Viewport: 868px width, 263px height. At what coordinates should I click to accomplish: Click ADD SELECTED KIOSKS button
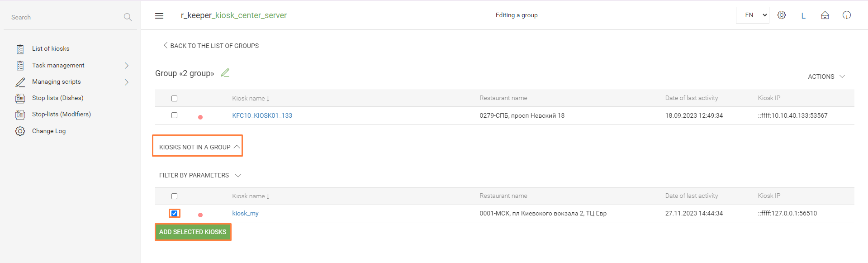193,232
